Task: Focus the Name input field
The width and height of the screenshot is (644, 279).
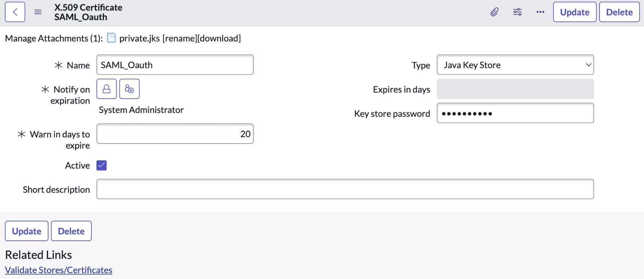Action: coord(175,65)
